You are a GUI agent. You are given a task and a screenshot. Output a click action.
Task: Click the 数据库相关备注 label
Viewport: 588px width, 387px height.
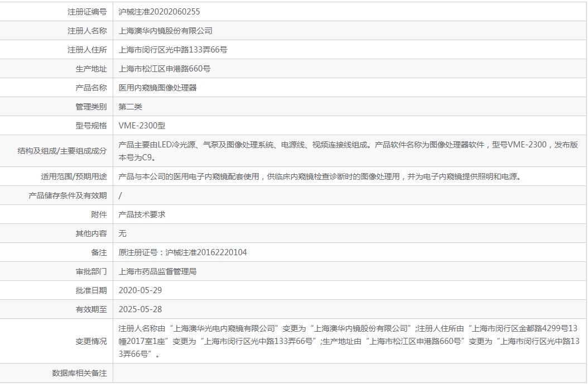click(79, 373)
